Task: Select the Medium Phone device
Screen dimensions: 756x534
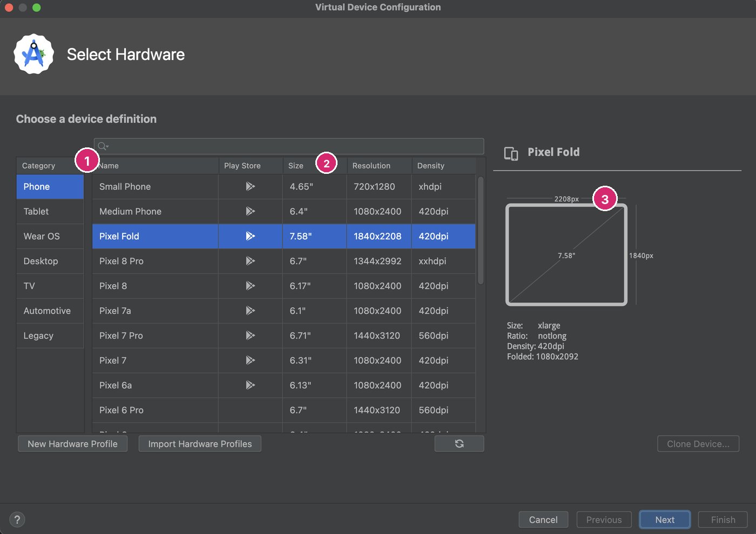Action: [284, 212]
